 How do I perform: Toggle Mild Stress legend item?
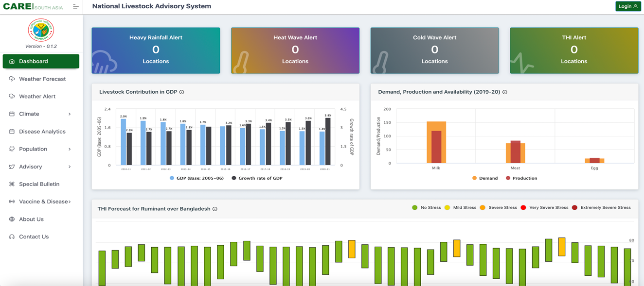coord(461,207)
